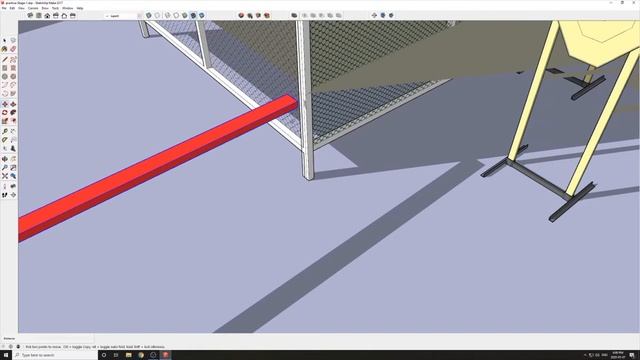Select the Position Camera tool
Image resolution: width=640 pixels, height=360 pixels.
[4, 186]
